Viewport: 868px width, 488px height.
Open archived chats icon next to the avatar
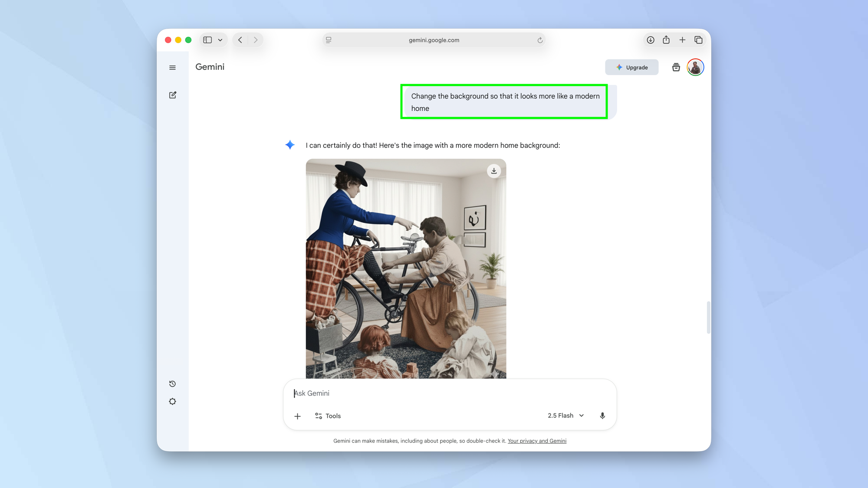pyautogui.click(x=676, y=67)
